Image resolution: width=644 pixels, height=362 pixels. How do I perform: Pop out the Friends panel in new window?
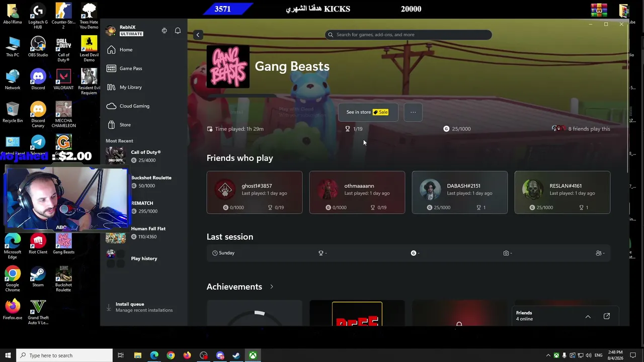[x=607, y=316]
